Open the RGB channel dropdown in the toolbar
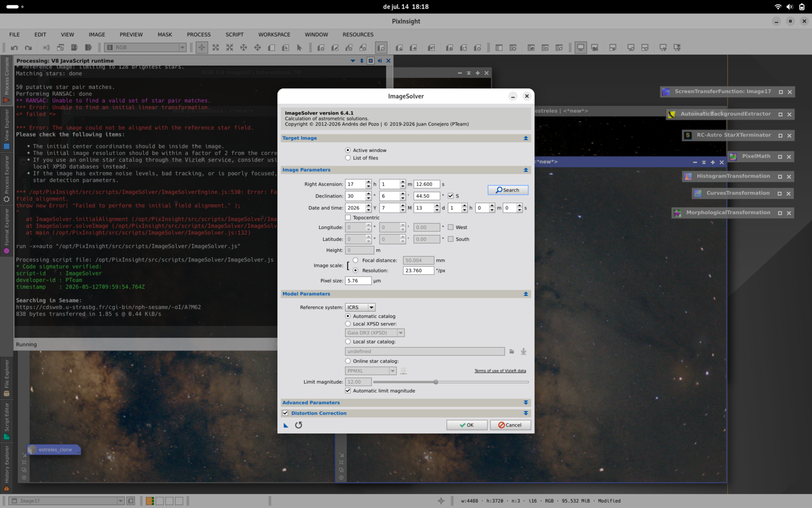The image size is (812, 508). coord(145,48)
